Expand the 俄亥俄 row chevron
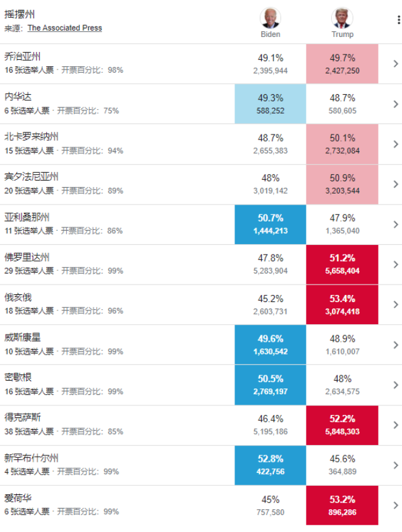This screenshot has height=532, width=402. click(396, 305)
